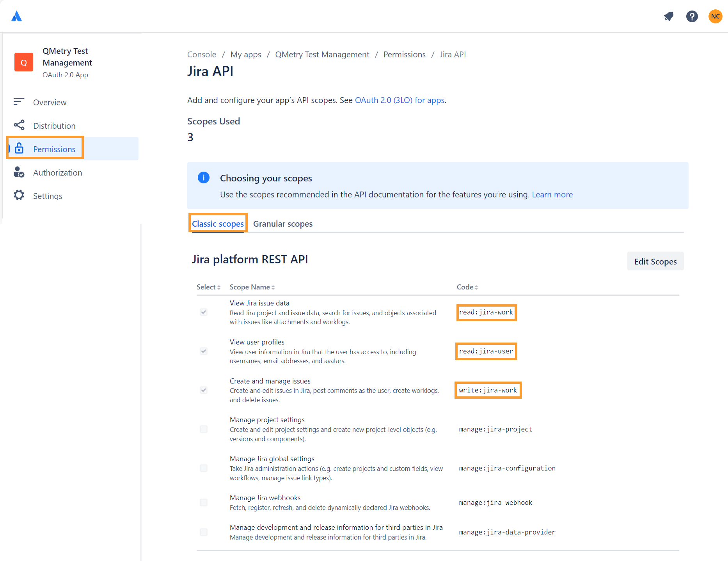Open the OAuth 2.0 (3LO) for apps link

pos(400,100)
